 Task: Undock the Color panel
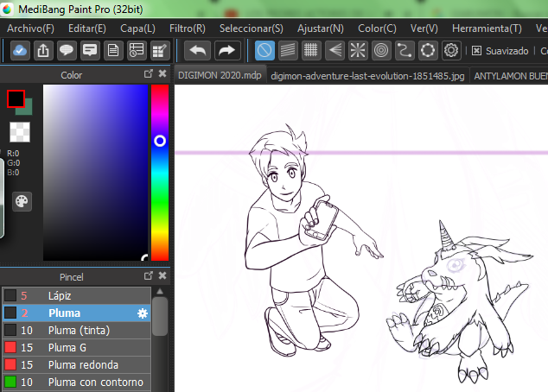pyautogui.click(x=149, y=73)
